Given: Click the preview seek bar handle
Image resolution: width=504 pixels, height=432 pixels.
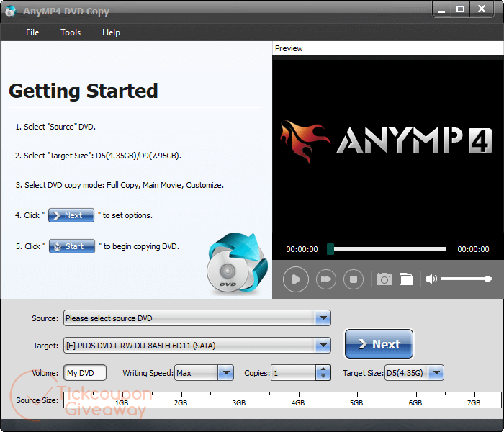Looking at the screenshot, I should [x=330, y=249].
